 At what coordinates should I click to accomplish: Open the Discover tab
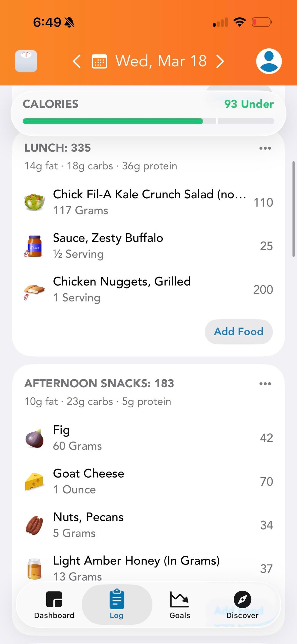(242, 605)
